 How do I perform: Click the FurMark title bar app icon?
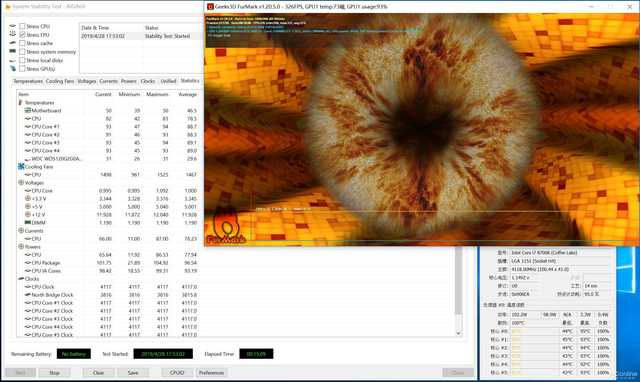(x=210, y=7)
